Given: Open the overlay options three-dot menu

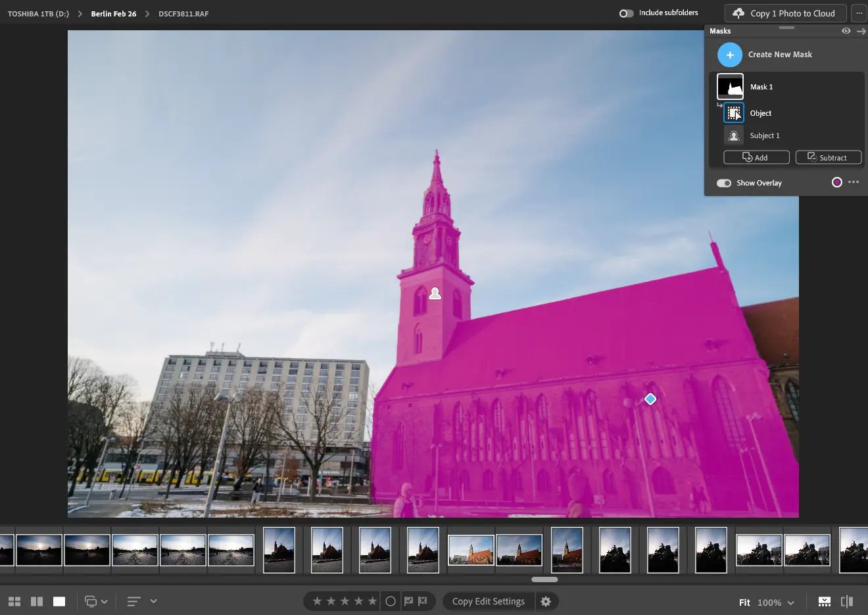Looking at the screenshot, I should (x=854, y=182).
